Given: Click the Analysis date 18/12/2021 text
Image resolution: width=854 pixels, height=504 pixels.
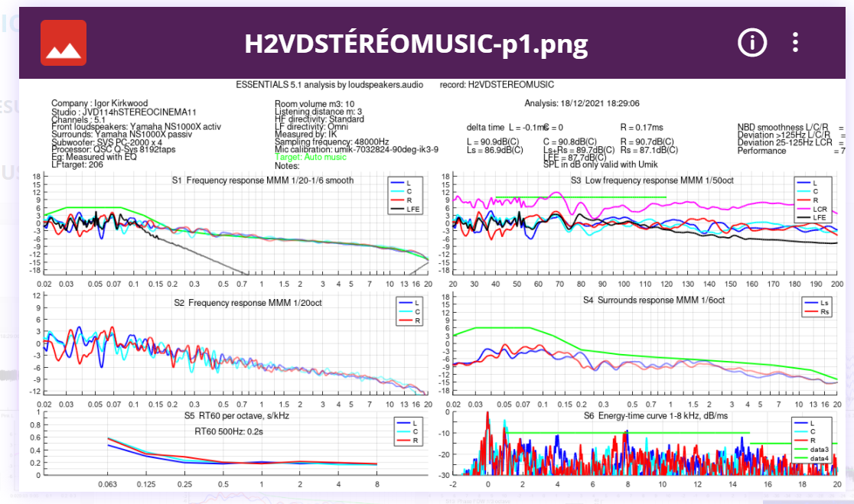Looking at the screenshot, I should [x=582, y=103].
